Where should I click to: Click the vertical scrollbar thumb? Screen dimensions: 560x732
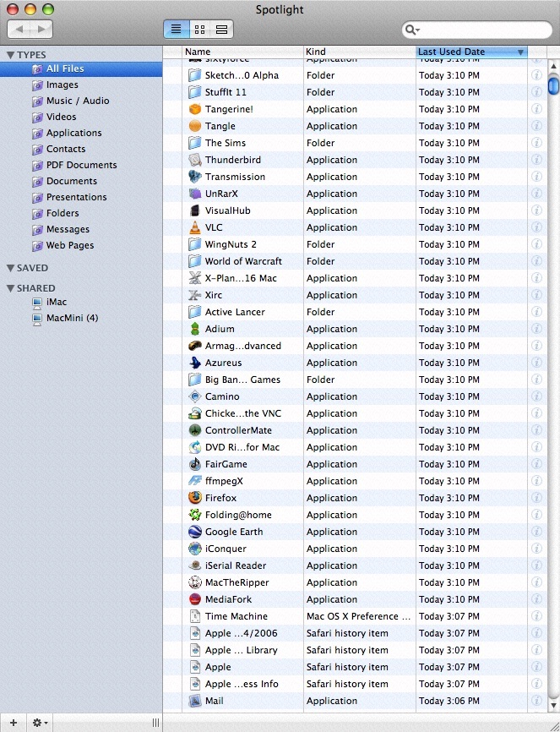(x=553, y=85)
